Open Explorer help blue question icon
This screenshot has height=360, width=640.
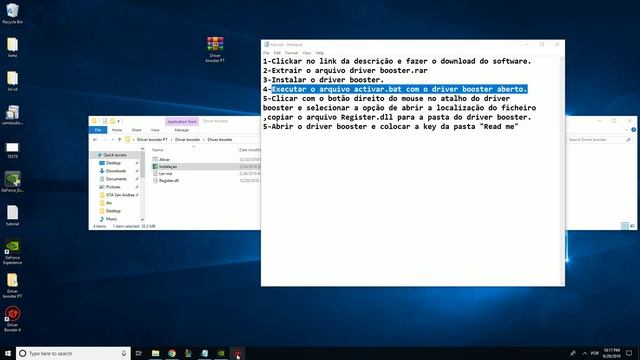pyautogui.click(x=633, y=130)
